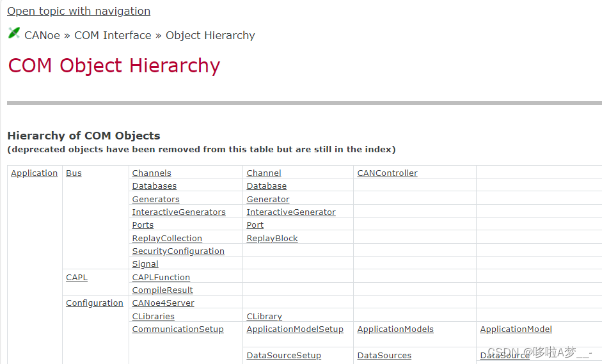This screenshot has height=364, width=602.
Task: Select the Generator link
Action: click(x=268, y=200)
